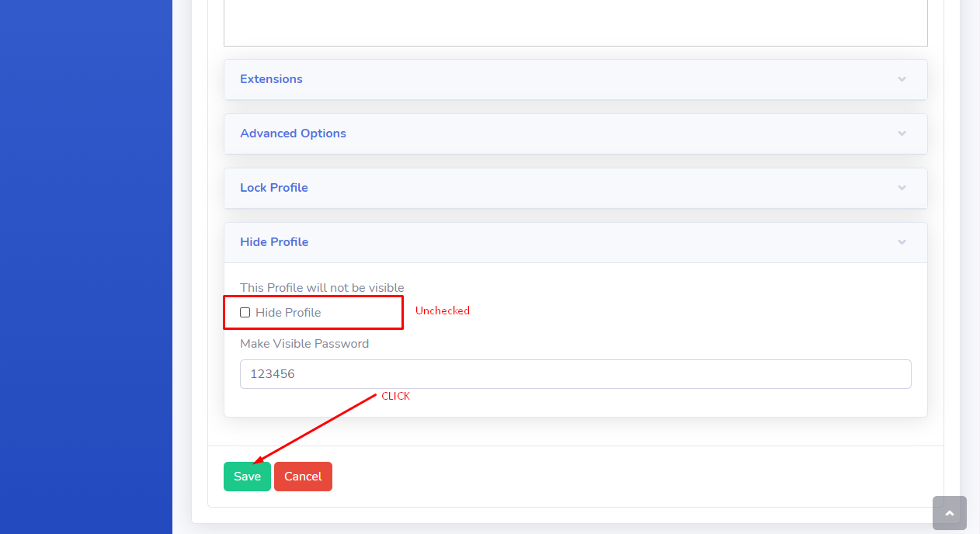Save the profile settings
This screenshot has height=534, width=980.
(x=247, y=477)
